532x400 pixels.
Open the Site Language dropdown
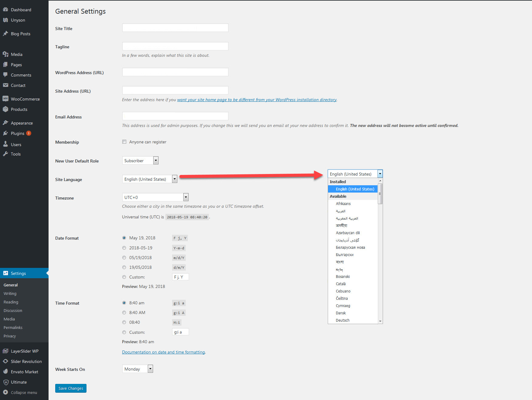coord(150,179)
